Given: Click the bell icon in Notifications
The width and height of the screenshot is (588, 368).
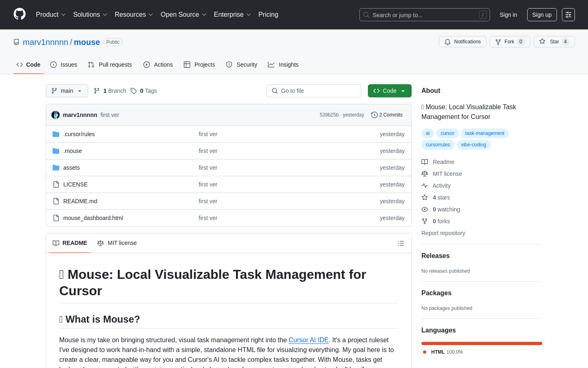Looking at the screenshot, I should [x=448, y=42].
